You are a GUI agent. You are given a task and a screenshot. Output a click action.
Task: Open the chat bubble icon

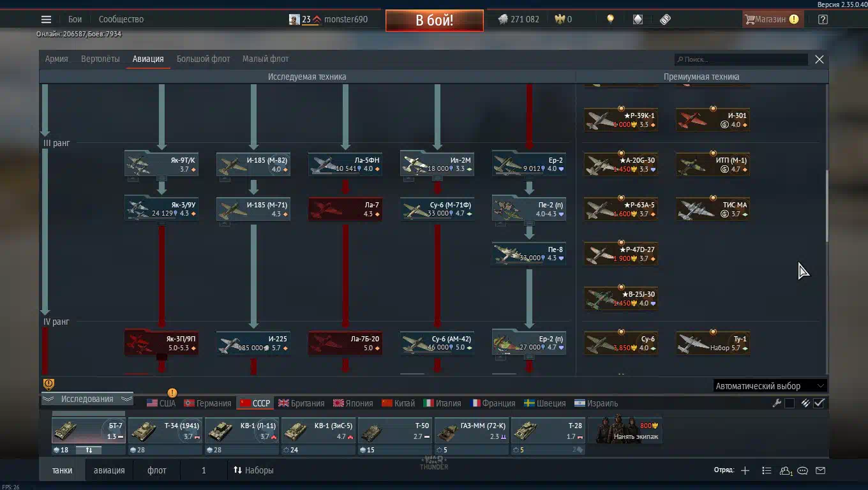(x=803, y=470)
